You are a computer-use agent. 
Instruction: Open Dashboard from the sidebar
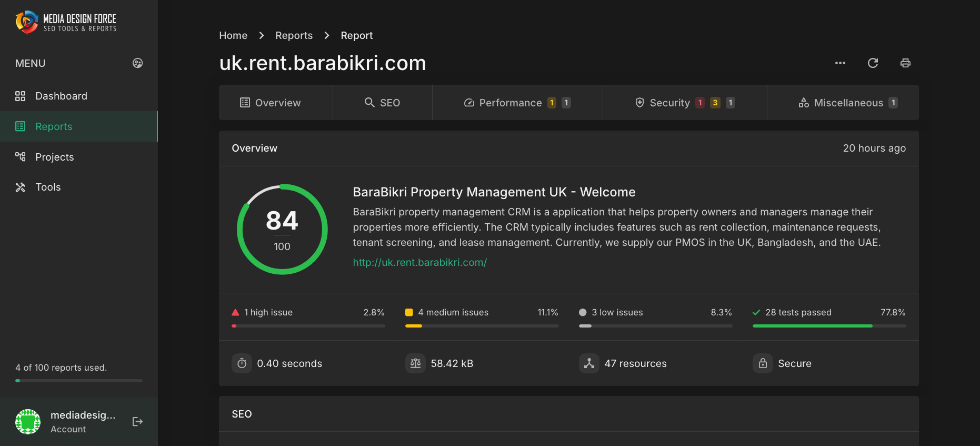click(61, 96)
